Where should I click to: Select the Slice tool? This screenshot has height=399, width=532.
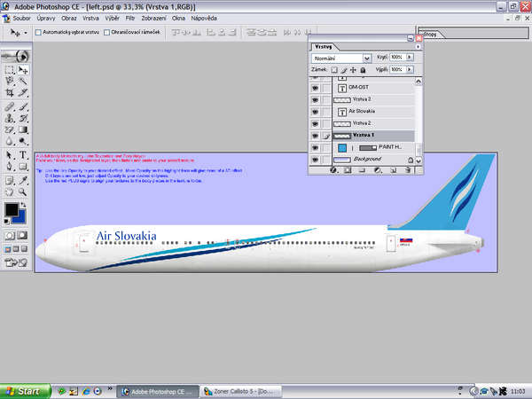(23, 92)
